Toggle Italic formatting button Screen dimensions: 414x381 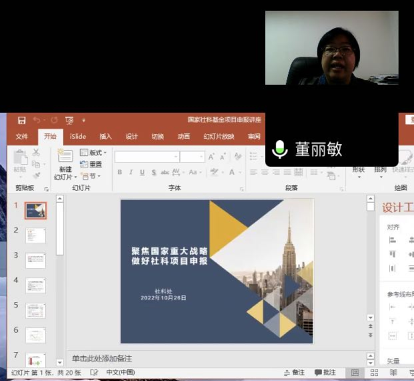tap(131, 172)
